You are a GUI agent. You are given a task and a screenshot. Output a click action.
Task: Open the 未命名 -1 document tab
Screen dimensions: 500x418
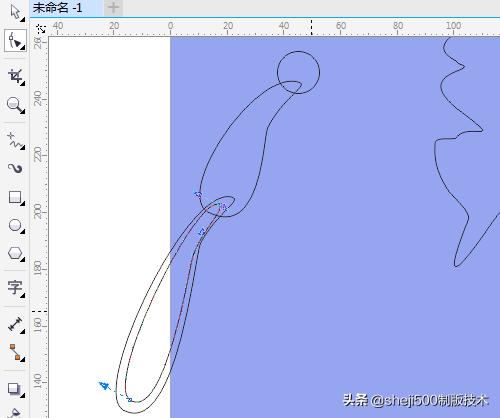click(57, 8)
